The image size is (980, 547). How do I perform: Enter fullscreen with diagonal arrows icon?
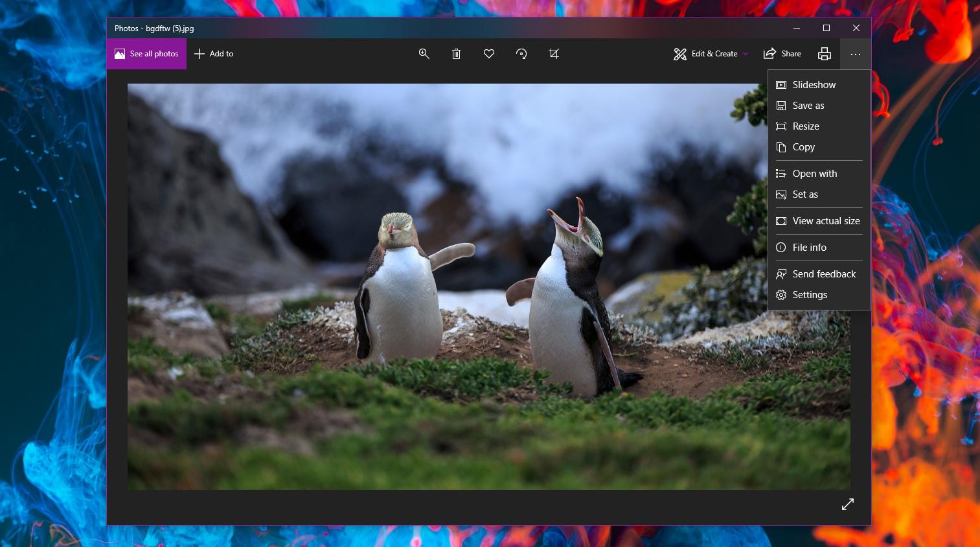[848, 504]
